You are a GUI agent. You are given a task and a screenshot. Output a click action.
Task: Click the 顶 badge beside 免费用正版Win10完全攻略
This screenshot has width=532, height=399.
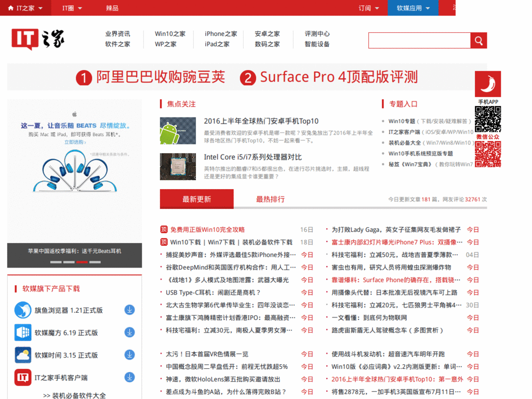(164, 230)
